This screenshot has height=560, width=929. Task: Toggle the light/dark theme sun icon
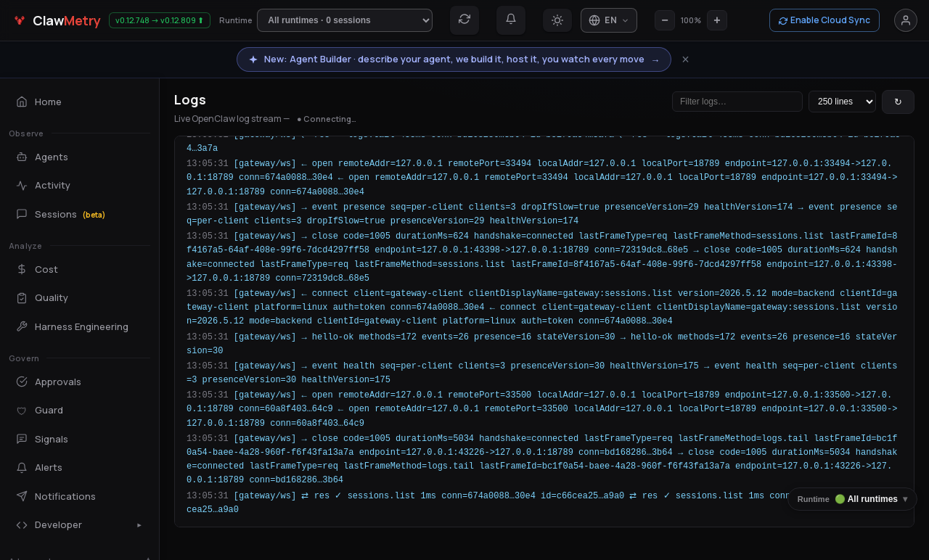[x=557, y=20]
